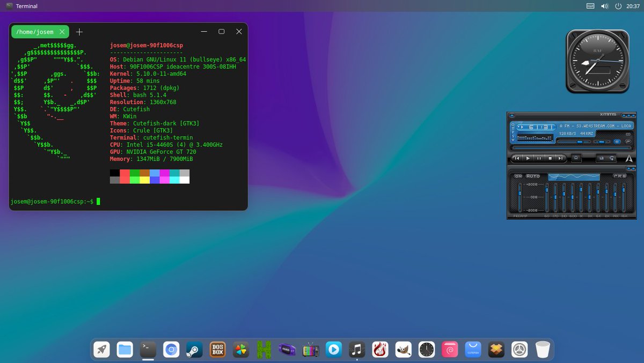Open the blue play-button video player

click(x=333, y=350)
